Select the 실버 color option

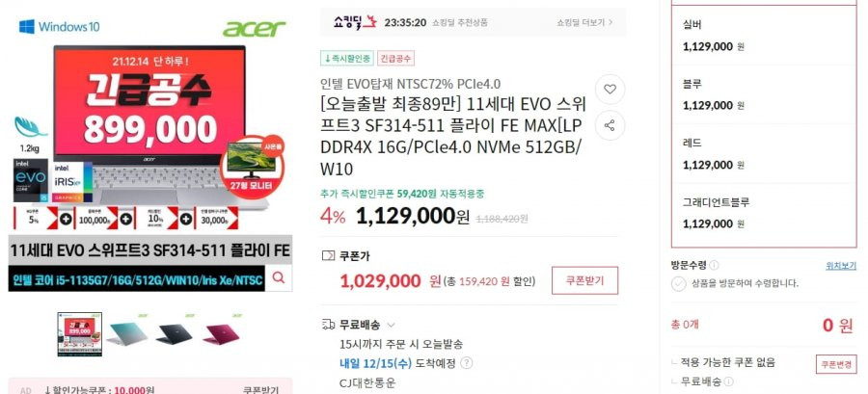(x=764, y=36)
